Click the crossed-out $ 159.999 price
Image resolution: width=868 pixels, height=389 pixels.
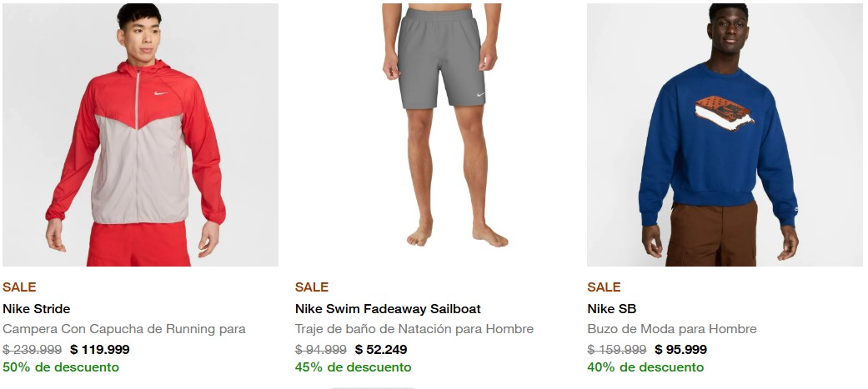617,350
